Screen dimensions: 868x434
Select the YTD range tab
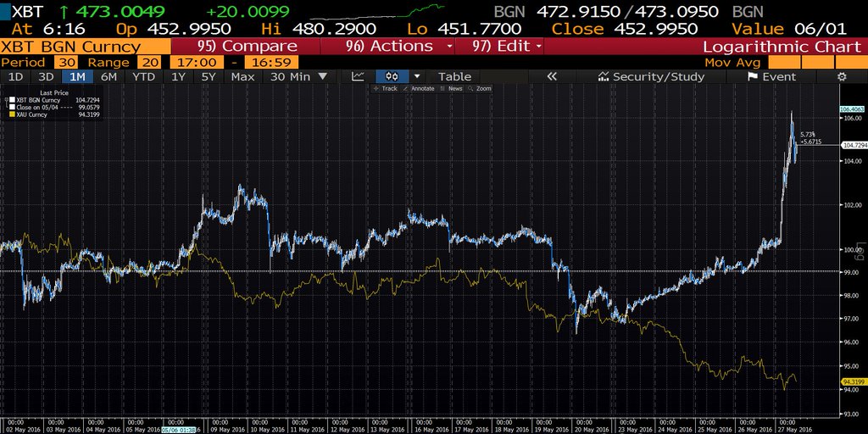144,76
